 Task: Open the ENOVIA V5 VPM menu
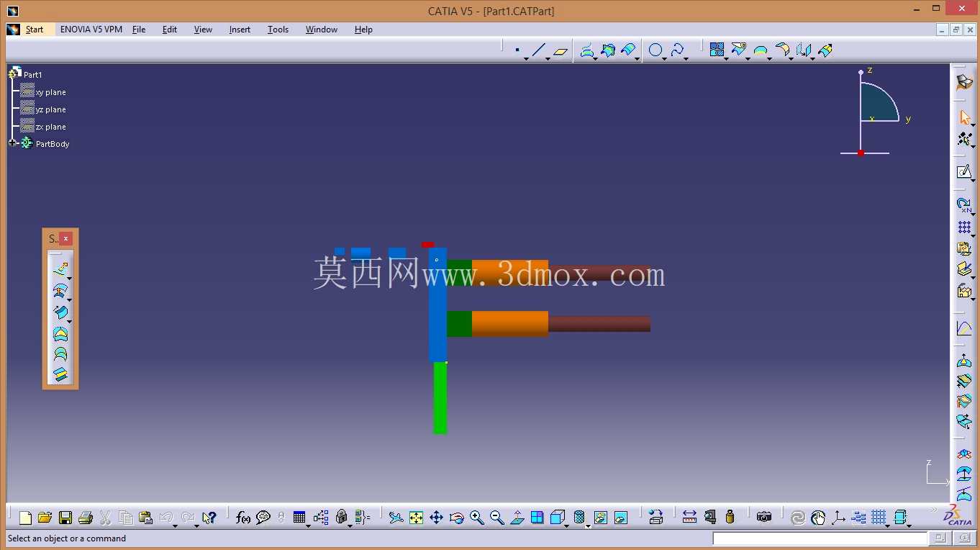91,30
